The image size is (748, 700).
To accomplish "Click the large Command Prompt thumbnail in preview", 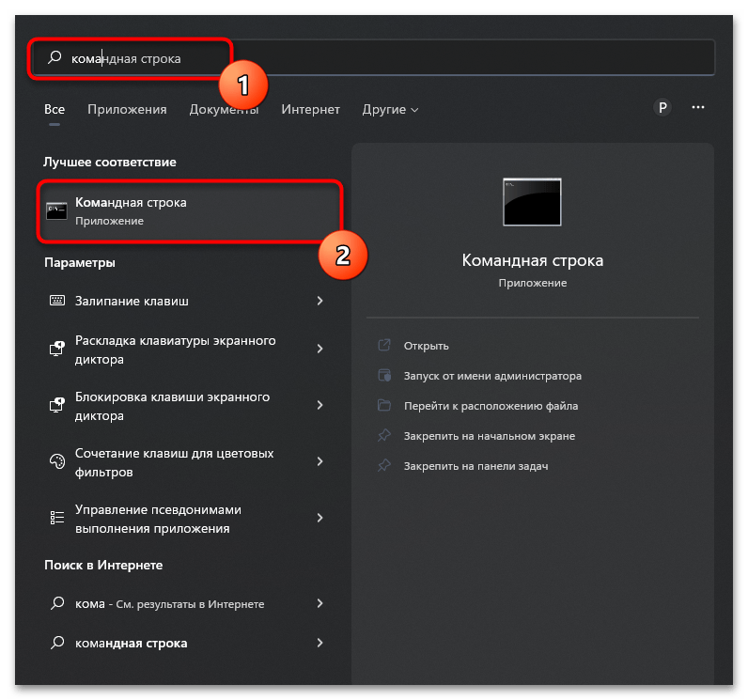I will [532, 202].
